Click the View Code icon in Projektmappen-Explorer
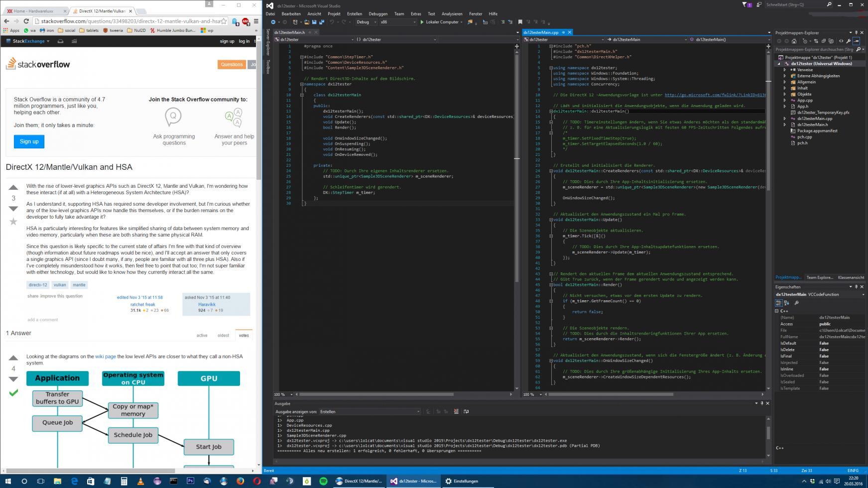 click(841, 41)
